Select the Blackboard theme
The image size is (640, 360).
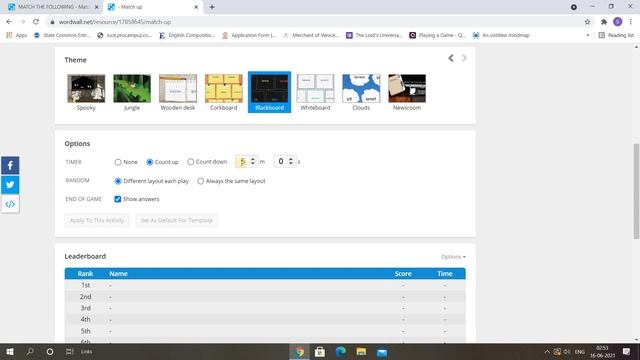269,92
